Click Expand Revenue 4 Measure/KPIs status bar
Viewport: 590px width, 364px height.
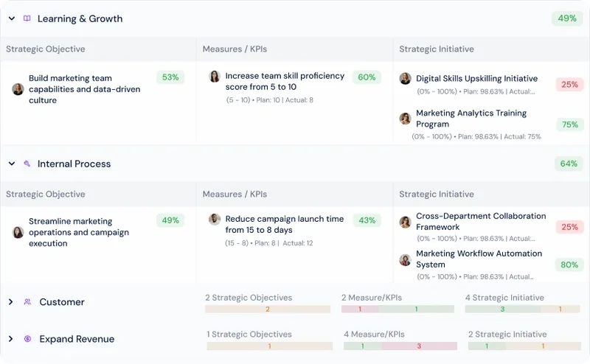point(400,346)
